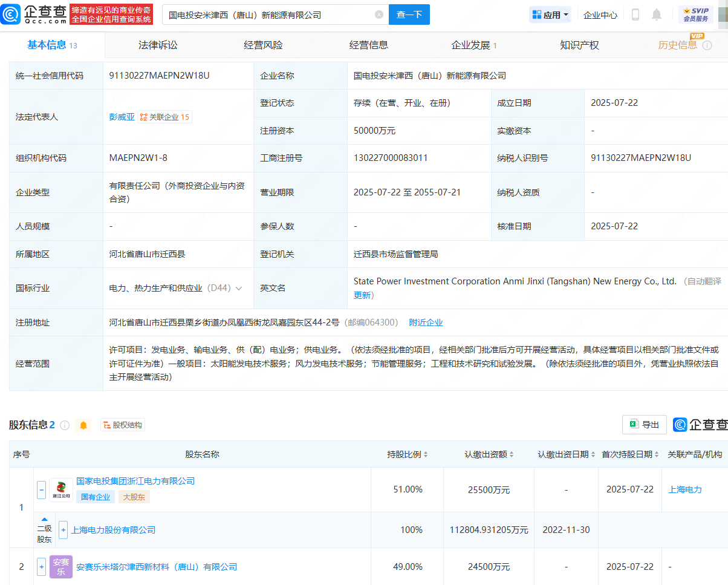
Task: Open the SVIP 会员服务 badge
Action: tap(696, 15)
